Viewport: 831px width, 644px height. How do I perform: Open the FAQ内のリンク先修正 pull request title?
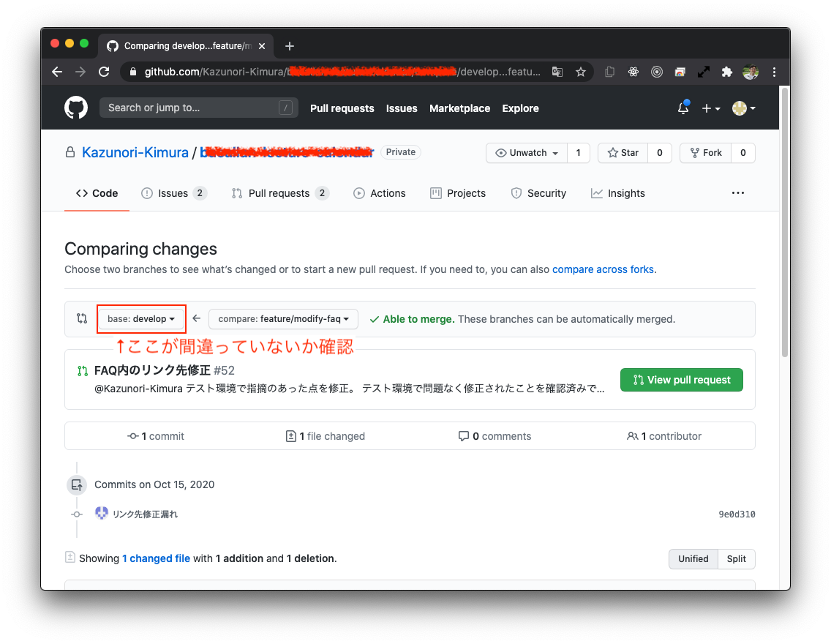click(x=152, y=370)
